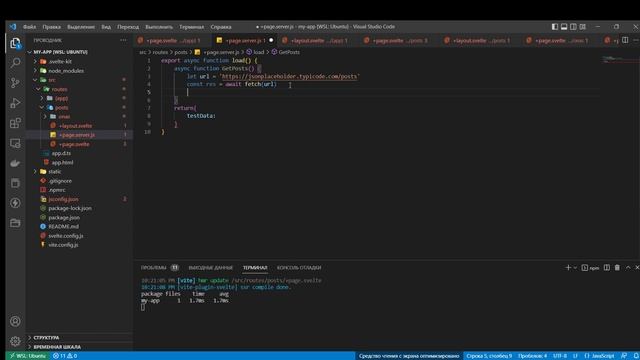Open the Терминал menu
640x360 pixels.
click(x=191, y=27)
